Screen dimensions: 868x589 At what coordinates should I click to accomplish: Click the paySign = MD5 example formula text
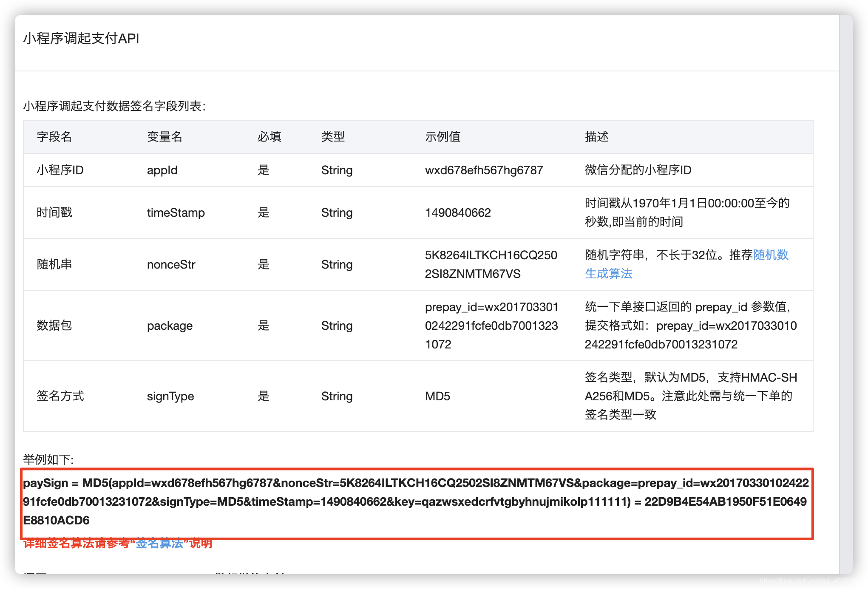(416, 502)
